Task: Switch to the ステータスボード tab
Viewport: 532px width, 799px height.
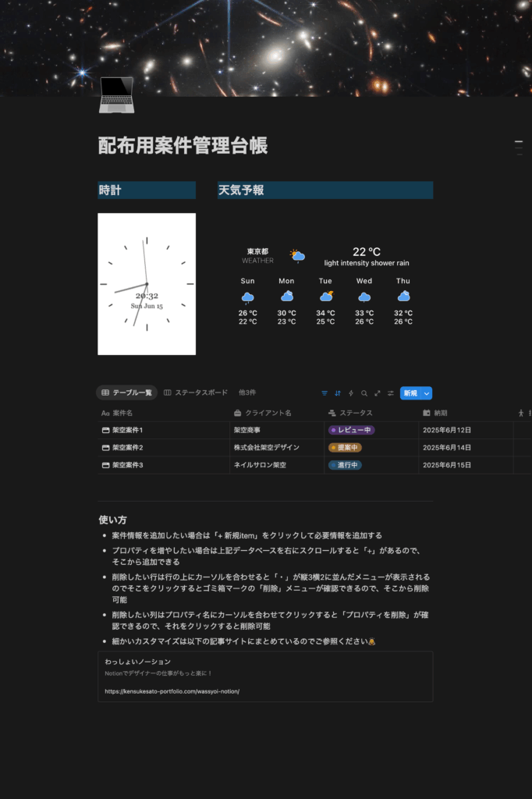Action: tap(196, 392)
